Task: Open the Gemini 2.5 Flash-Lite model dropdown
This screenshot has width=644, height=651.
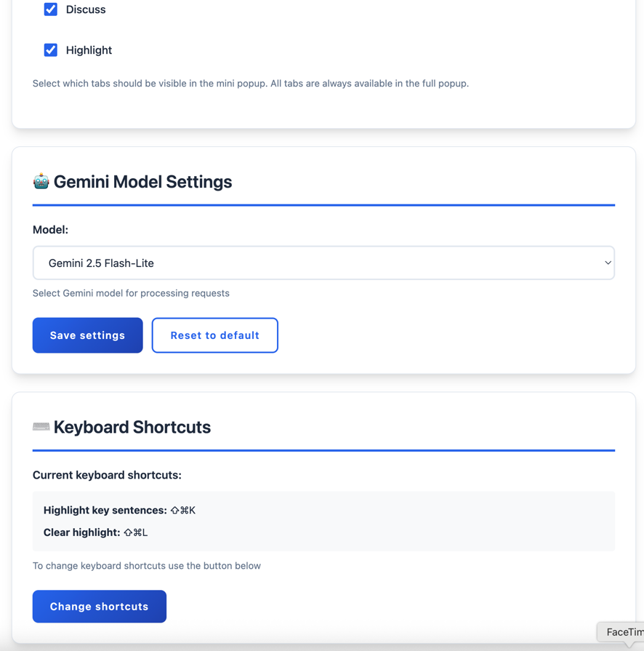Action: pyautogui.click(x=323, y=263)
